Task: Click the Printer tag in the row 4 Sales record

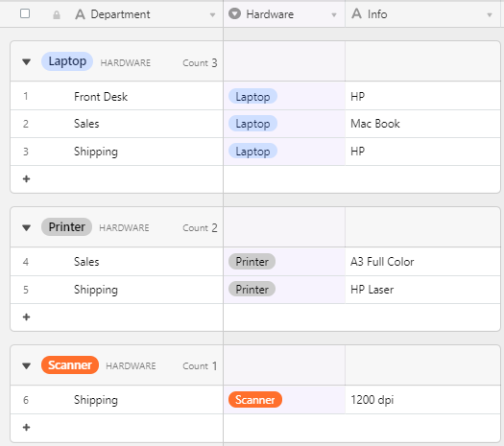Action: pyautogui.click(x=252, y=262)
